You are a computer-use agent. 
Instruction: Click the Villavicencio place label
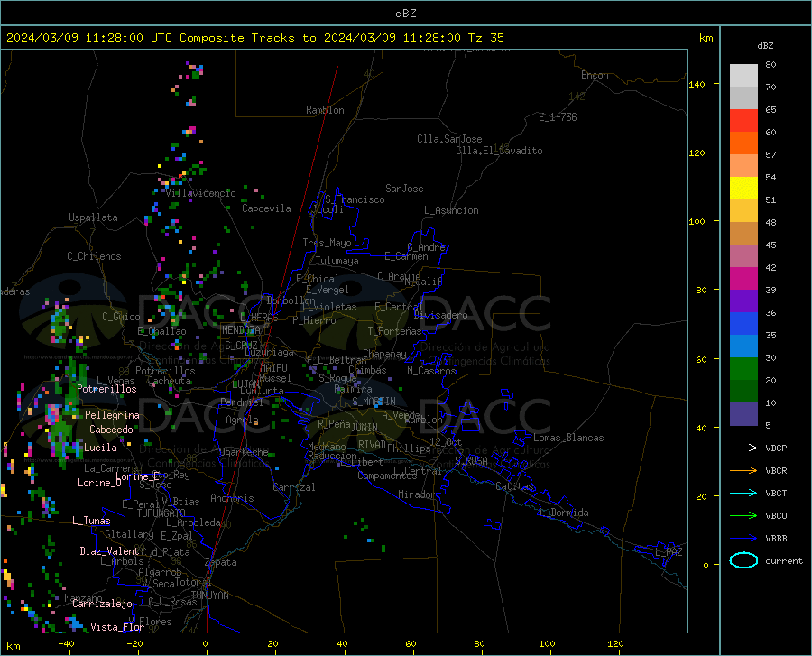click(200, 194)
